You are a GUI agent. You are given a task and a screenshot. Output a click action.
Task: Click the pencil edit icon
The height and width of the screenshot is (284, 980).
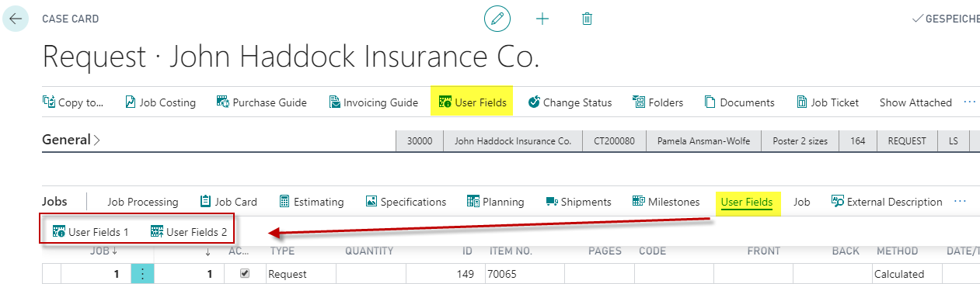click(497, 18)
